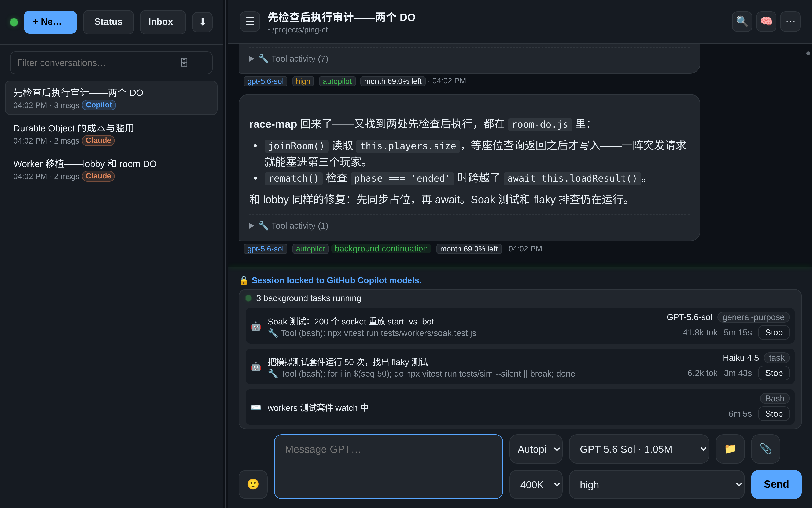Viewport: 812px width, 508px height.
Task: Open the Autopilot mode dropdown
Action: click(536, 449)
